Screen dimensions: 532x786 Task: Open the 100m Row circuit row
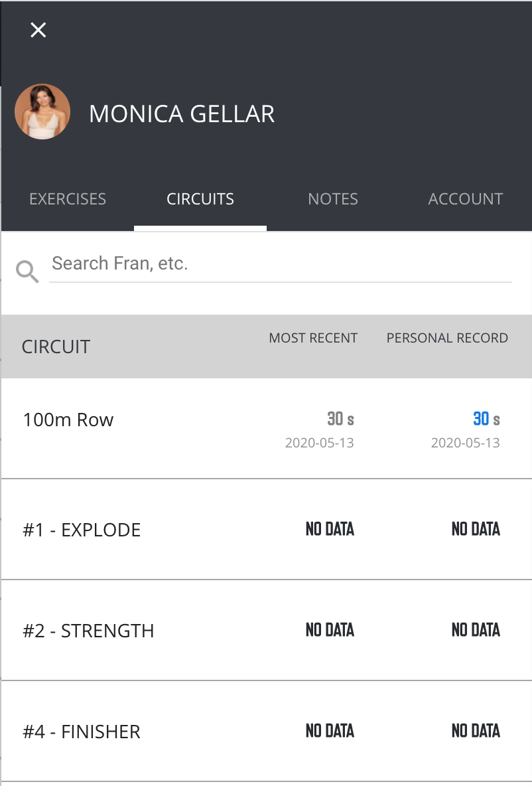pyautogui.click(x=267, y=429)
